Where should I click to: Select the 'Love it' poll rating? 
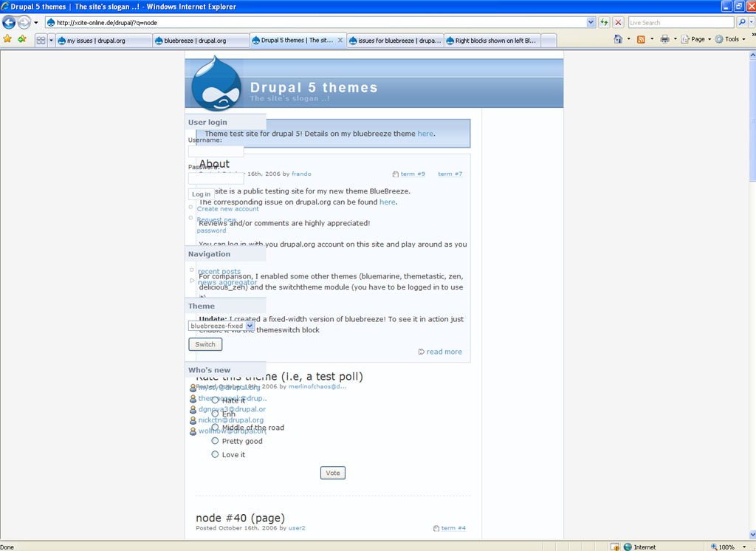click(215, 454)
